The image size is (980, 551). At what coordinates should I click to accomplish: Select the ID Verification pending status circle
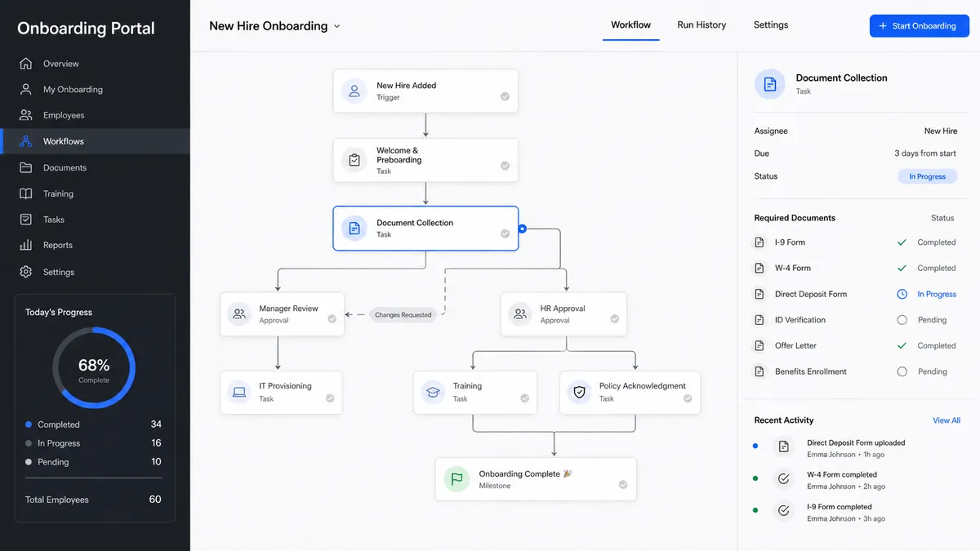point(902,320)
